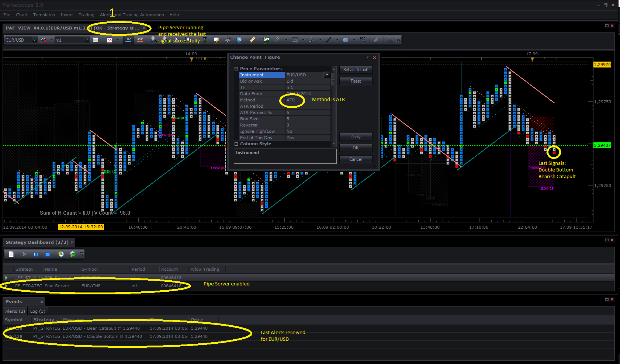Click the Apply button in dialog

pos(356,137)
